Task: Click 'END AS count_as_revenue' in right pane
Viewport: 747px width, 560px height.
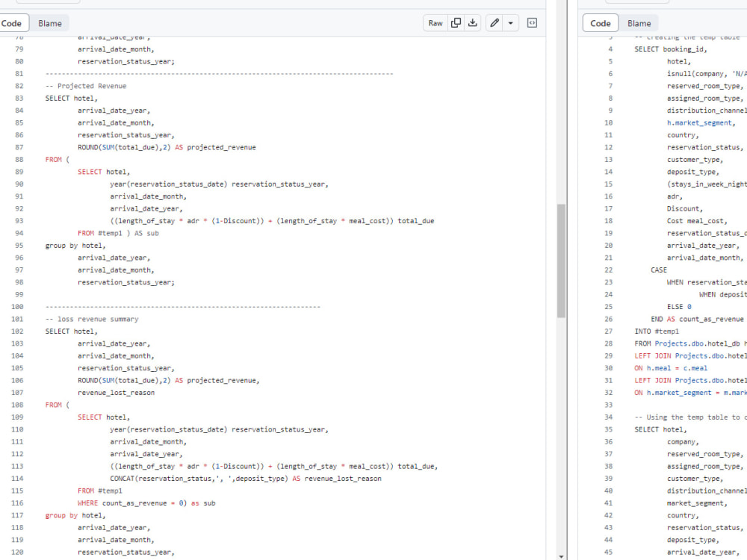Action: point(698,319)
